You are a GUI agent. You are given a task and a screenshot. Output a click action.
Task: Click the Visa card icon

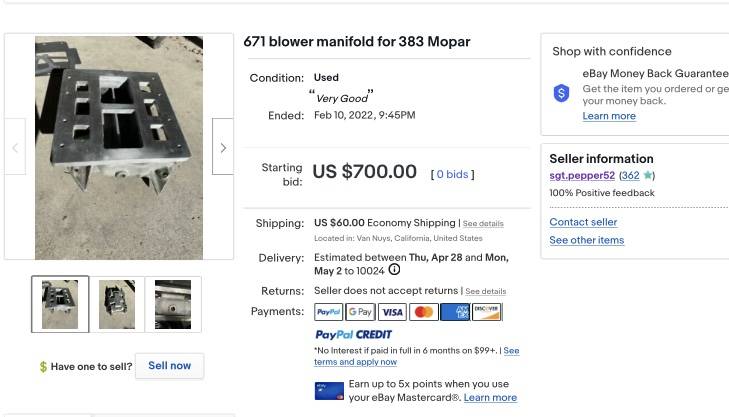click(392, 312)
